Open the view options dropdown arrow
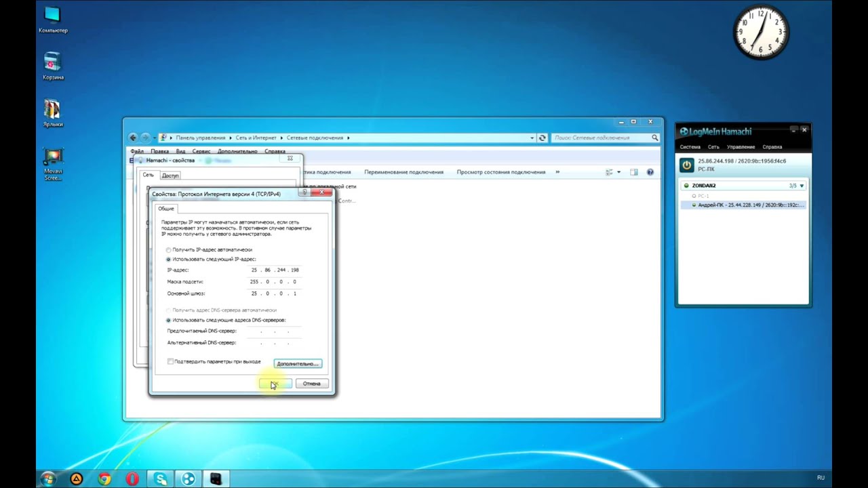868x488 pixels. point(618,172)
